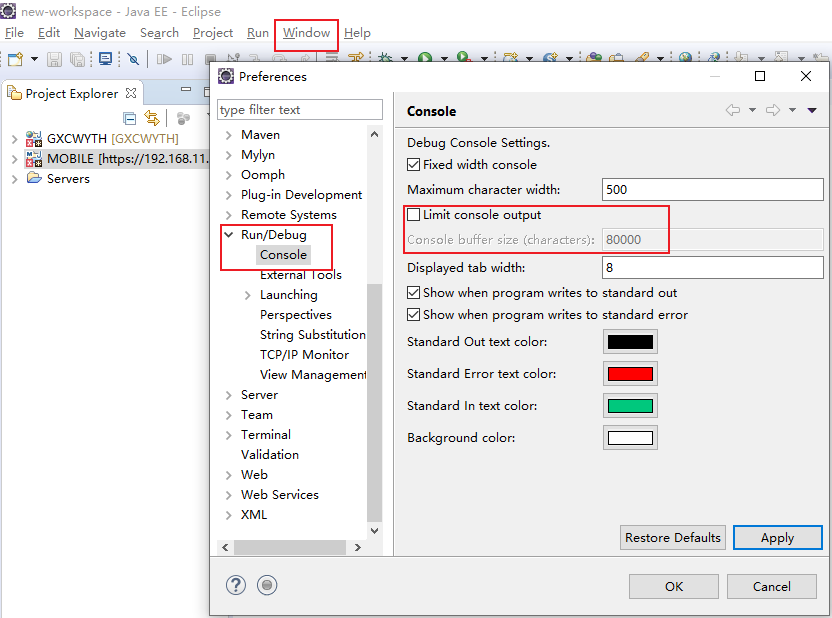Toggle Show when program writes to standard error

pyautogui.click(x=413, y=315)
